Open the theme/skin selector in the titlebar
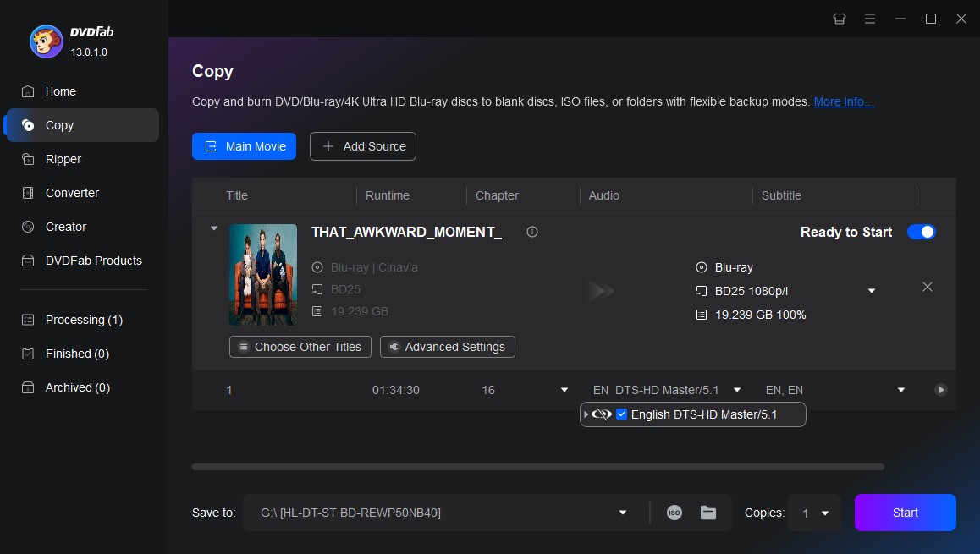The height and width of the screenshot is (554, 980). tap(839, 18)
